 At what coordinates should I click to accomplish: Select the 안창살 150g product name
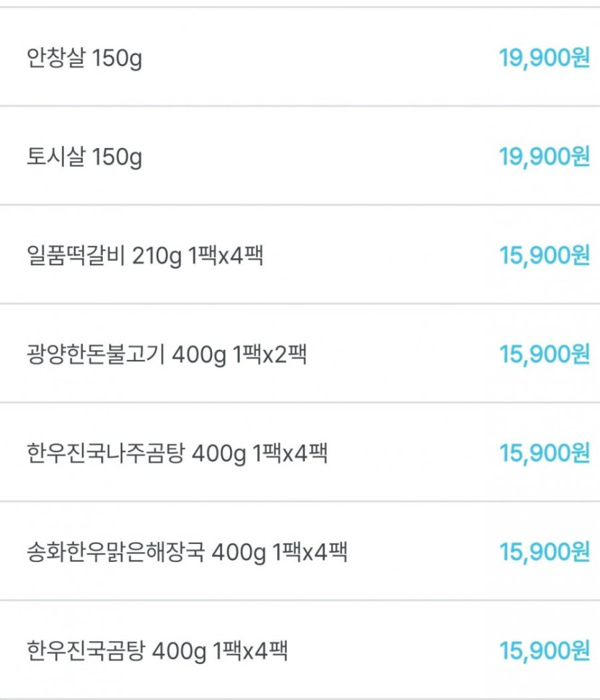(x=84, y=58)
